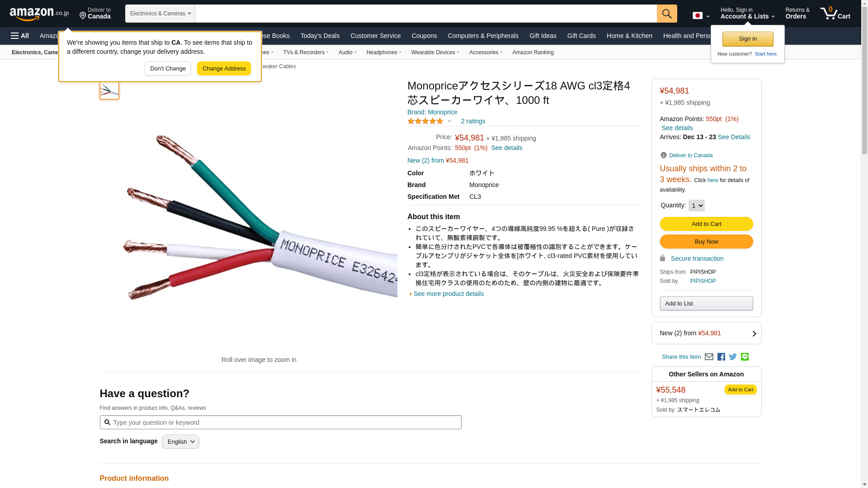This screenshot has width=868, height=488.
Task: Click the magnifying glass search button
Action: coord(666,14)
